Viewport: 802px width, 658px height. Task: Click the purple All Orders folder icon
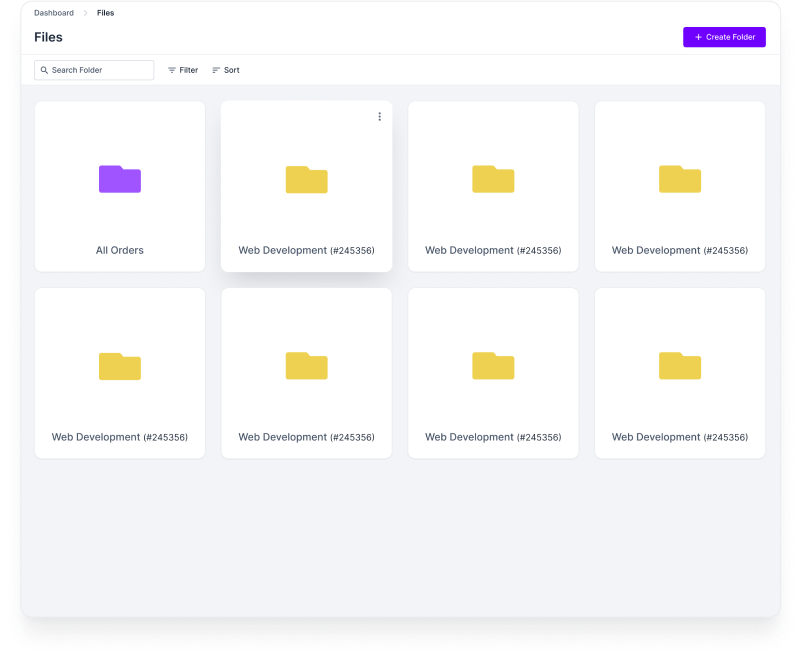[119, 180]
